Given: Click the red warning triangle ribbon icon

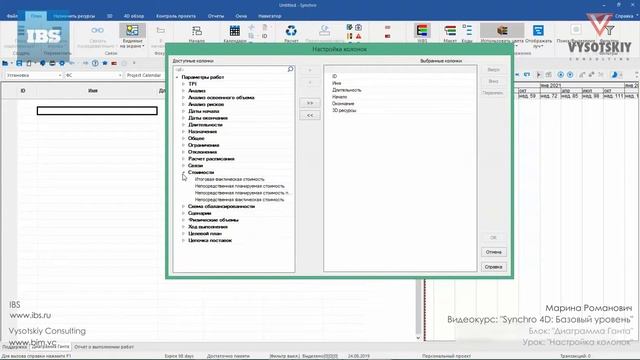Looking at the screenshot, I should click(358, 36).
